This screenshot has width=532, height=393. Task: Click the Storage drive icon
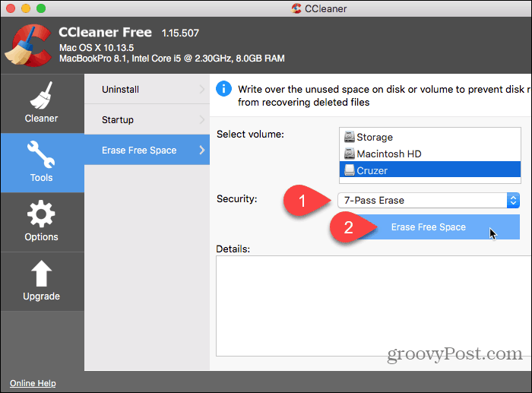coord(349,137)
